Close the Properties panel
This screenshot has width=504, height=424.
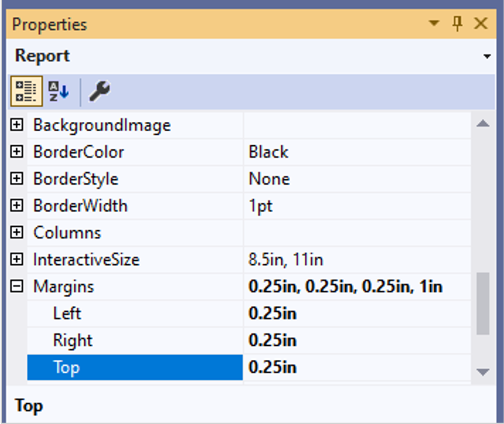(x=480, y=24)
